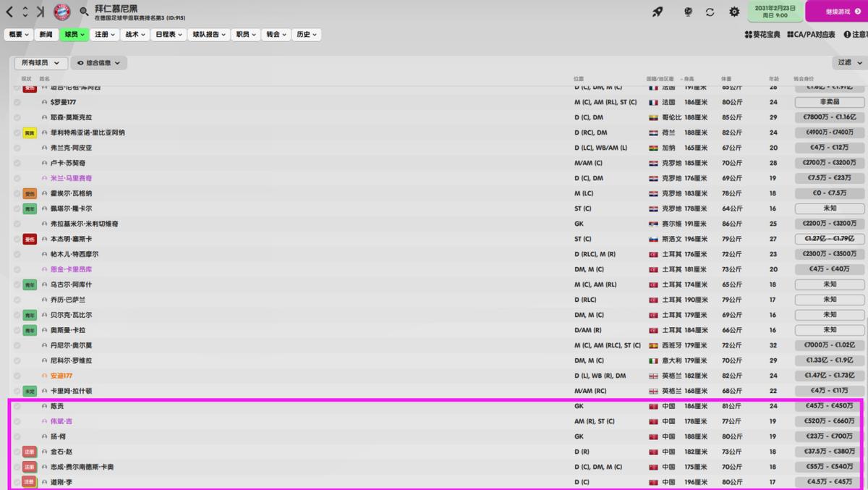
Task: Tick the selection circle for 米兰·马里赛奇
Action: pos(17,178)
